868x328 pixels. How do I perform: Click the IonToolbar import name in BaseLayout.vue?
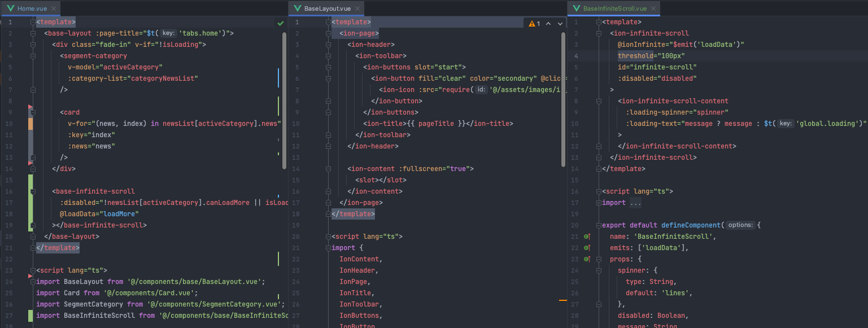pyautogui.click(x=360, y=304)
